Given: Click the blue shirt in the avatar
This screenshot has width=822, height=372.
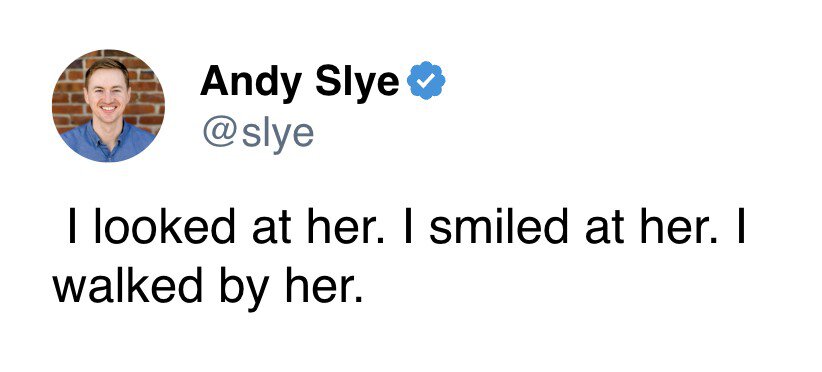Looking at the screenshot, I should (x=107, y=144).
